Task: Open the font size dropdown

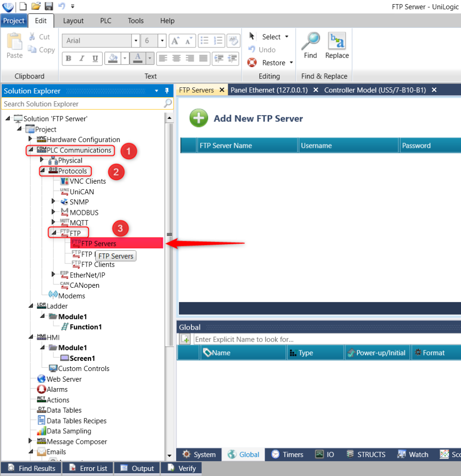Action: [x=162, y=41]
